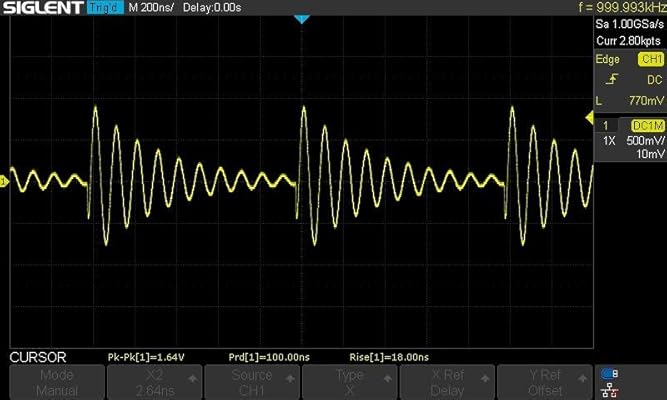Open the Mode Manual menu button
Viewport: 667px width, 400px height.
coord(57,382)
